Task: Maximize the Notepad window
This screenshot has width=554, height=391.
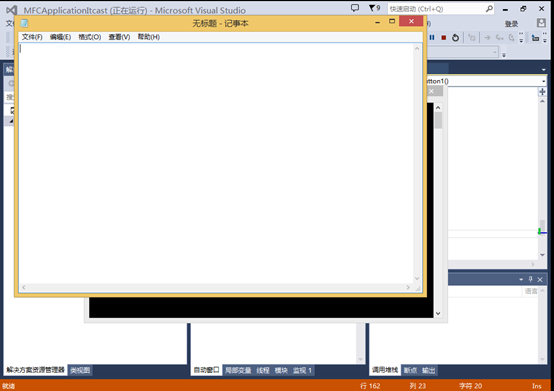Action: 392,21
